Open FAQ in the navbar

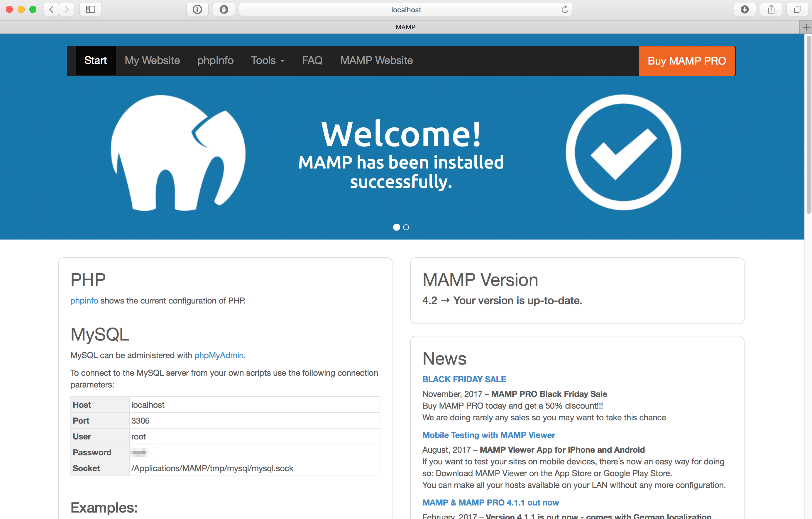(x=312, y=60)
